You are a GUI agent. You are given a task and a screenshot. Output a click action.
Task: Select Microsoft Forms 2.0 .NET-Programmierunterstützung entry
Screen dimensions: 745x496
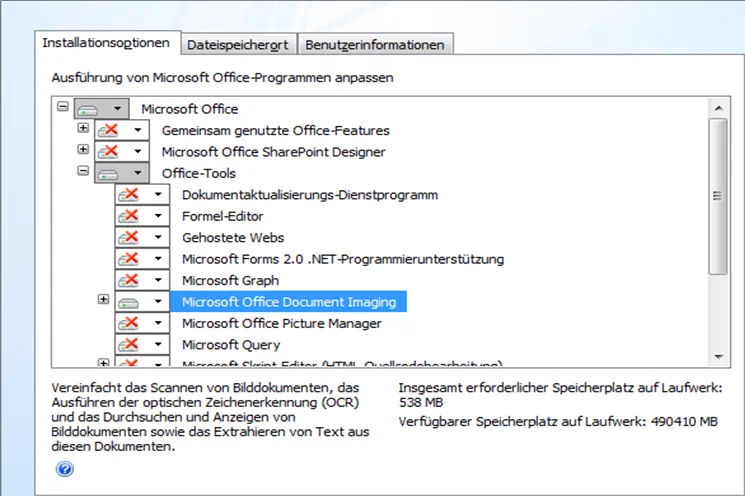(343, 258)
